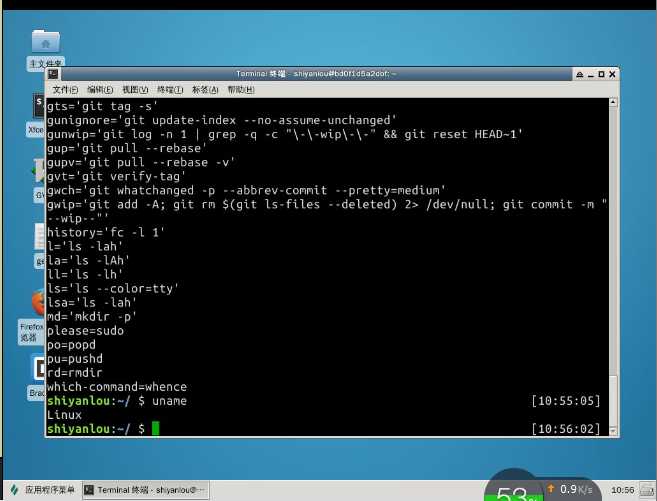Click the taskbar clock showing 10:56

[x=623, y=490]
